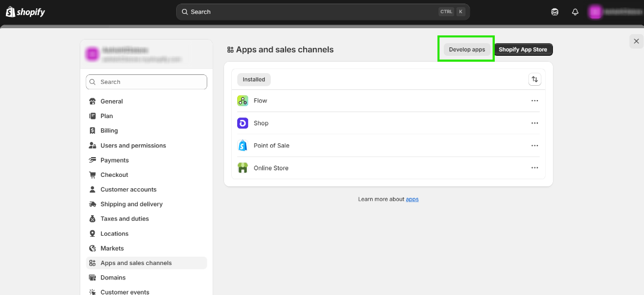Viewport: 644px width, 295px height.
Task: Open more actions for Shop
Action: 534,123
